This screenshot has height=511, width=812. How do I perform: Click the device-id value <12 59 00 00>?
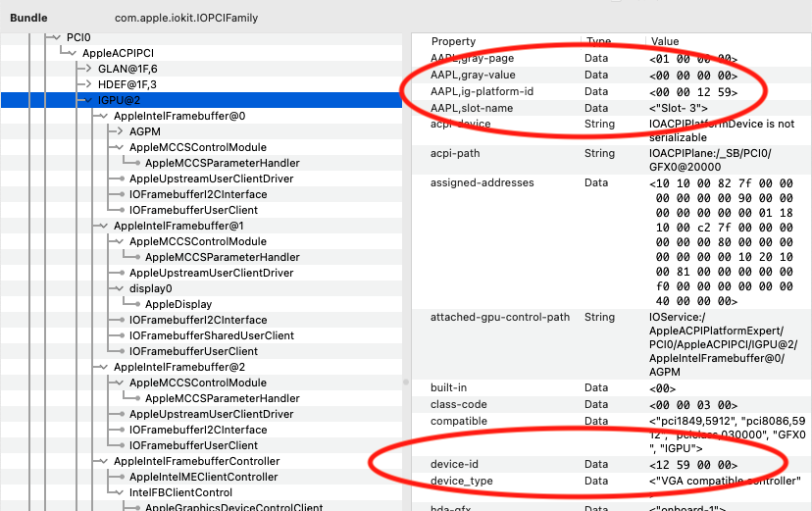[x=693, y=465]
